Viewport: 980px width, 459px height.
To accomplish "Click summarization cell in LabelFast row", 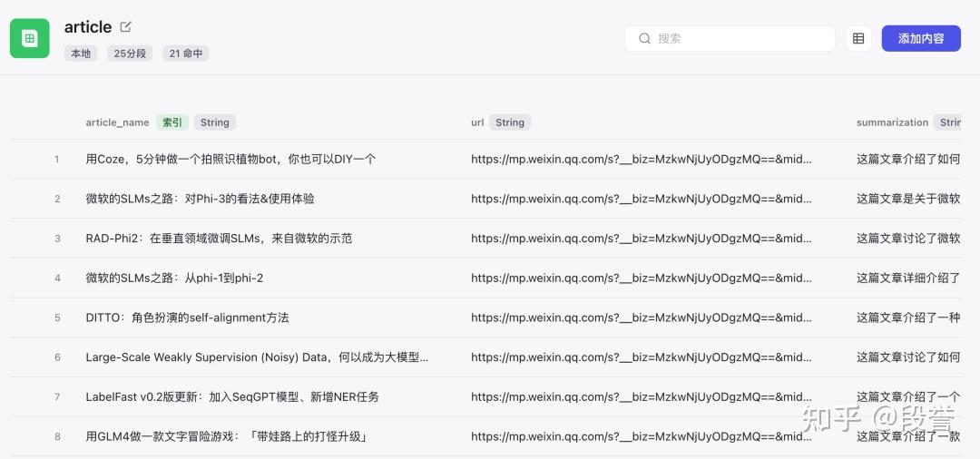I will (908, 397).
